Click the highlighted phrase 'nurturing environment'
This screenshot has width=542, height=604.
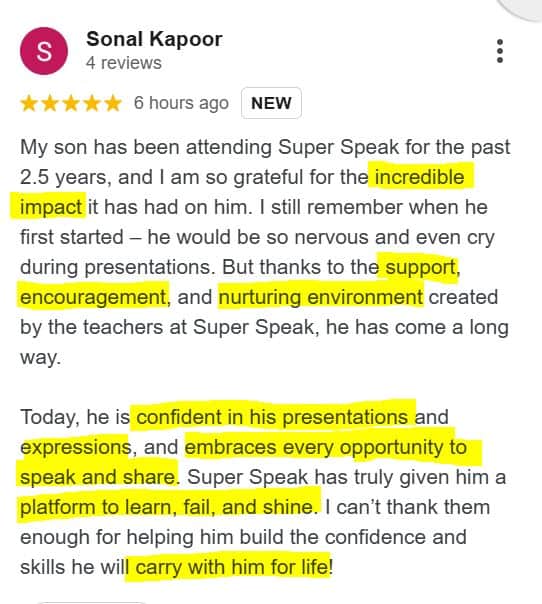321,297
